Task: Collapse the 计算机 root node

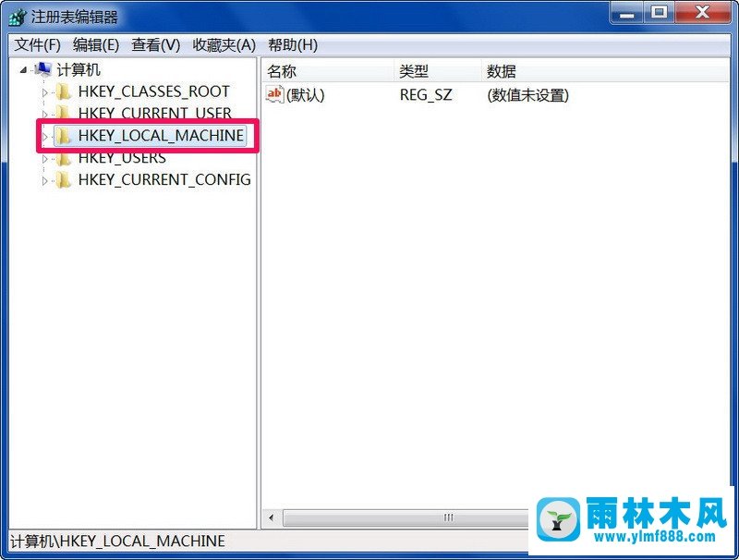Action: point(23,70)
